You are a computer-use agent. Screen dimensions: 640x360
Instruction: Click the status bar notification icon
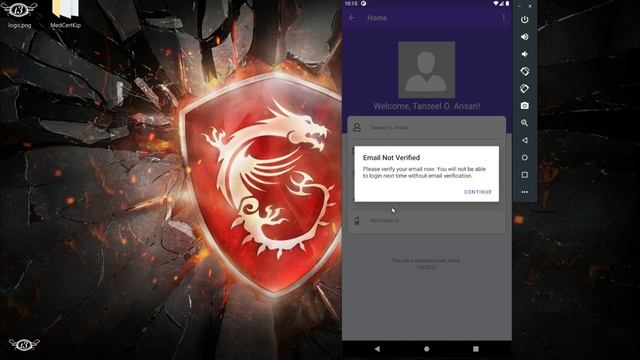pyautogui.click(x=363, y=3)
